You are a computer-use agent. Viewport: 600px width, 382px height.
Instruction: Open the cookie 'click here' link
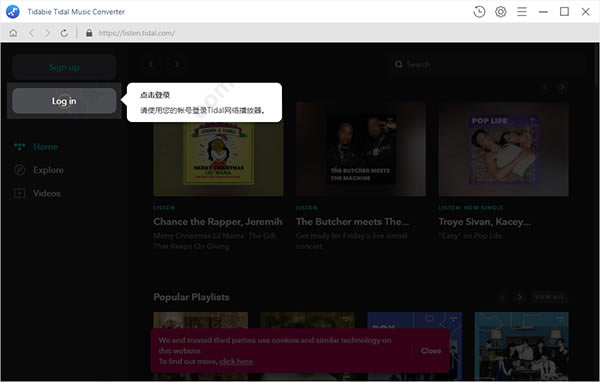(x=236, y=361)
